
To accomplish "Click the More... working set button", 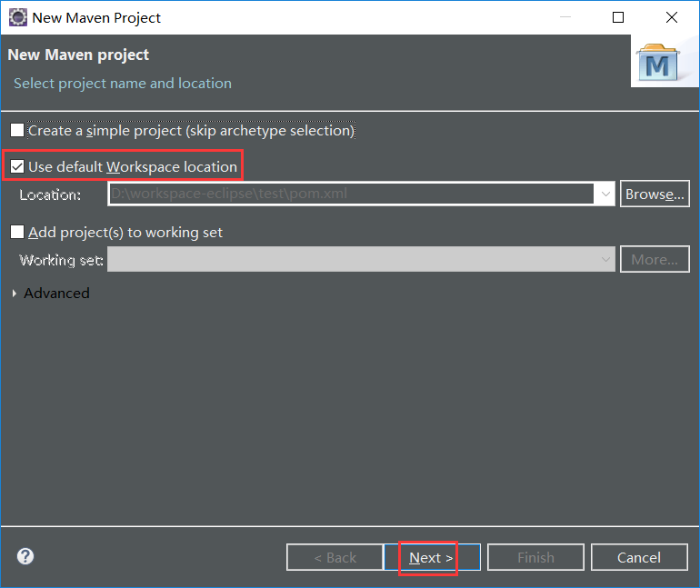I will [655, 259].
